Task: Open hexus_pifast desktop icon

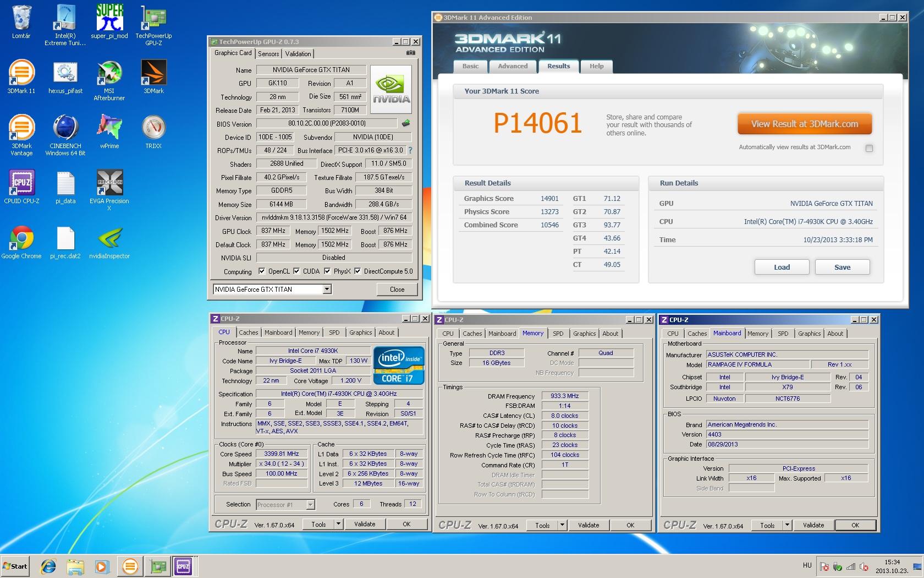Action: pyautogui.click(x=65, y=77)
